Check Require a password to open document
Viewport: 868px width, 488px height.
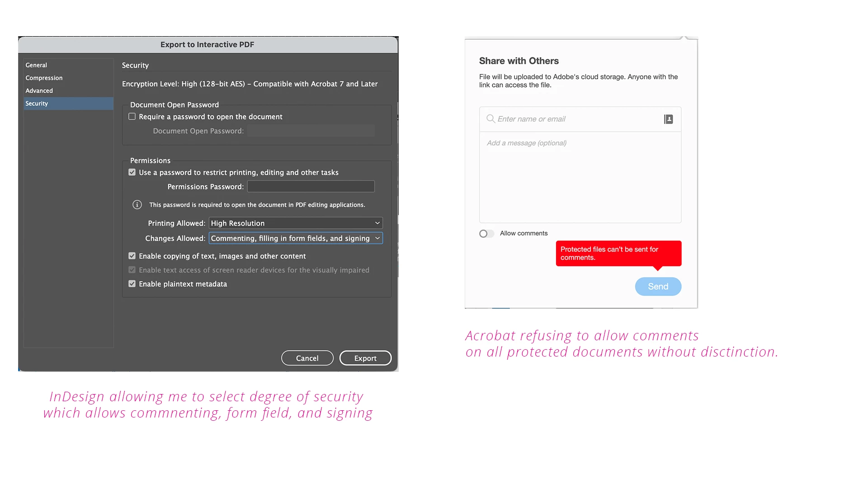click(132, 117)
